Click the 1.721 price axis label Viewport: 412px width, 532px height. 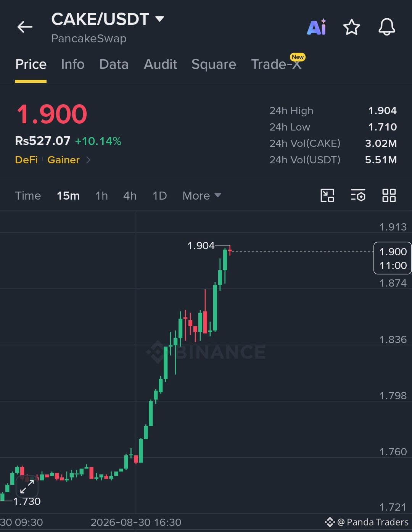393,507
